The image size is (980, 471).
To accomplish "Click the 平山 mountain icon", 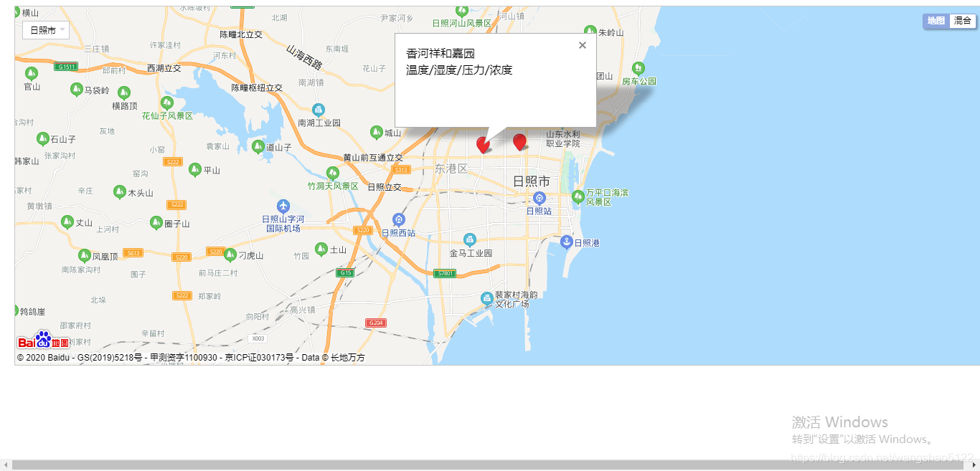I will (x=195, y=169).
